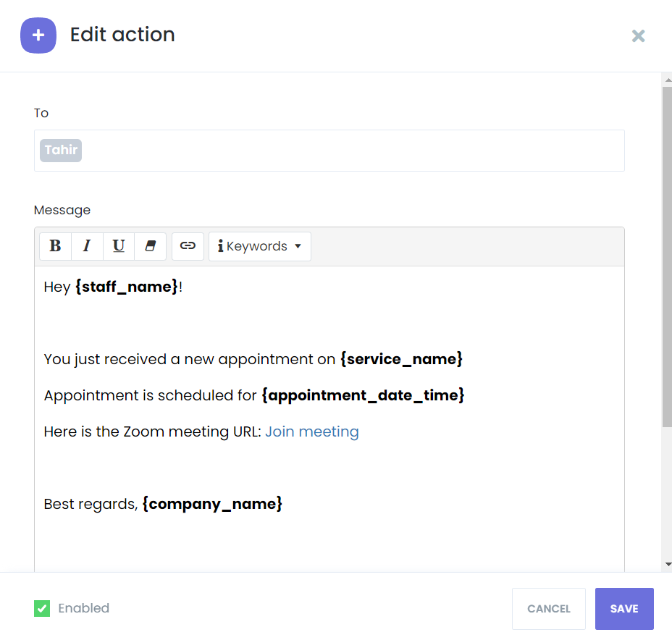Screen dimensions: 672x640
Task: Select the Tahir recipient tag
Action: pos(61,151)
